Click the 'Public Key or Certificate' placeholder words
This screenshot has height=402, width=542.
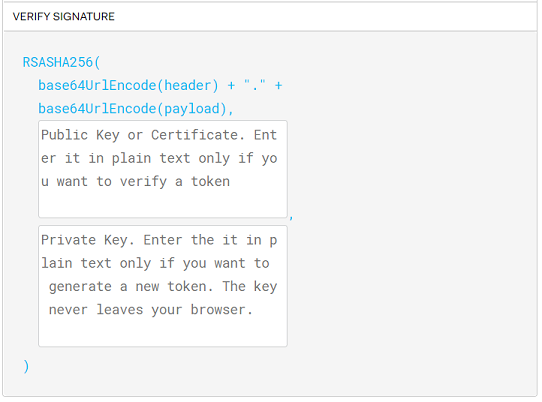click(x=140, y=135)
